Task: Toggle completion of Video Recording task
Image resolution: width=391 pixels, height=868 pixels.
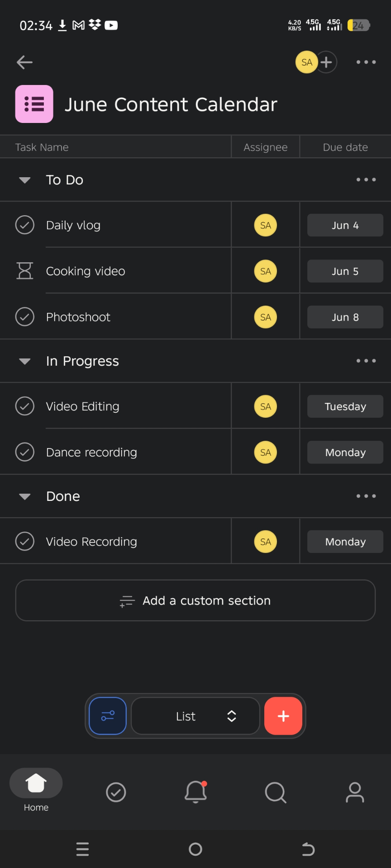Action: 25,541
